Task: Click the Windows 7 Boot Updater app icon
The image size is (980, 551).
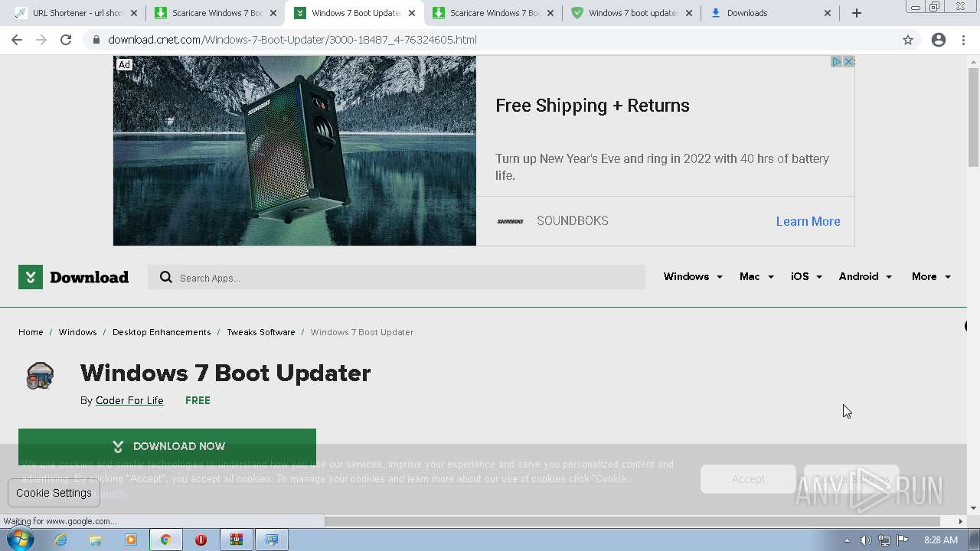Action: [x=40, y=376]
